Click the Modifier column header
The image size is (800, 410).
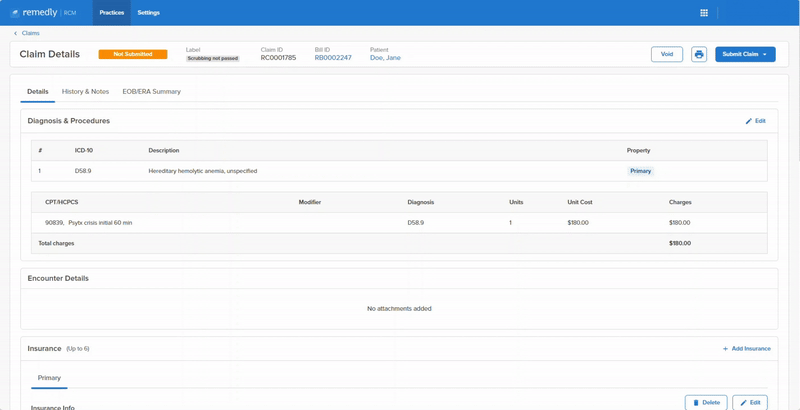310,202
